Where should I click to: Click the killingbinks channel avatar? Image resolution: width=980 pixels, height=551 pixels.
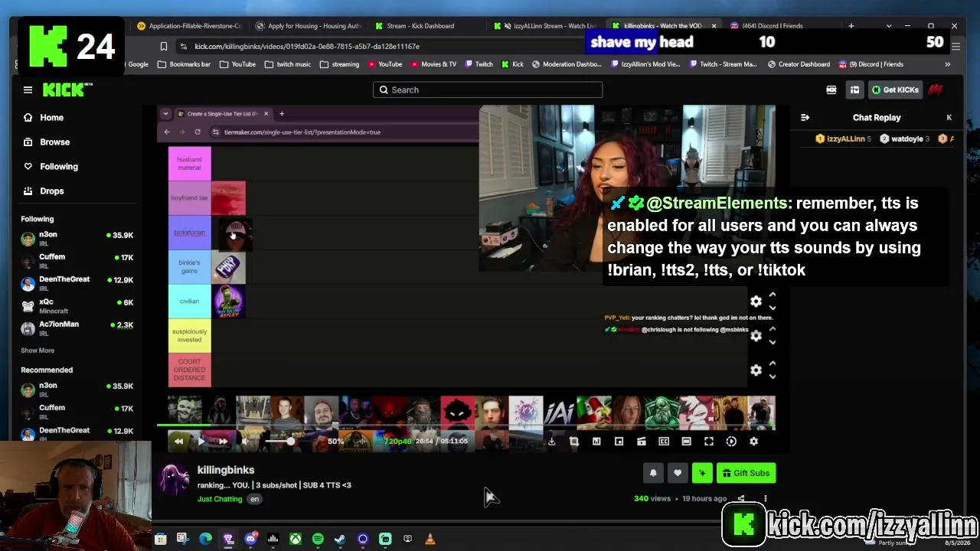174,480
